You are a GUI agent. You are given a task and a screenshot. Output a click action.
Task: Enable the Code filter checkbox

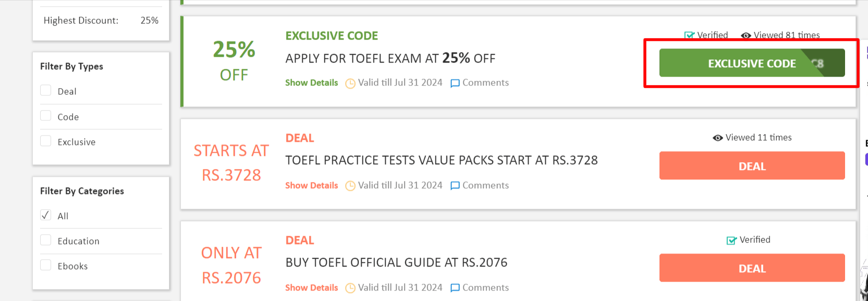(45, 115)
